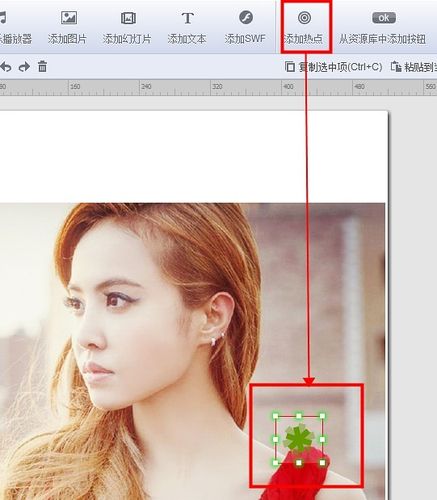Click the bottom-left hotspot resize handle
The height and width of the screenshot is (500, 437).
pos(275,463)
